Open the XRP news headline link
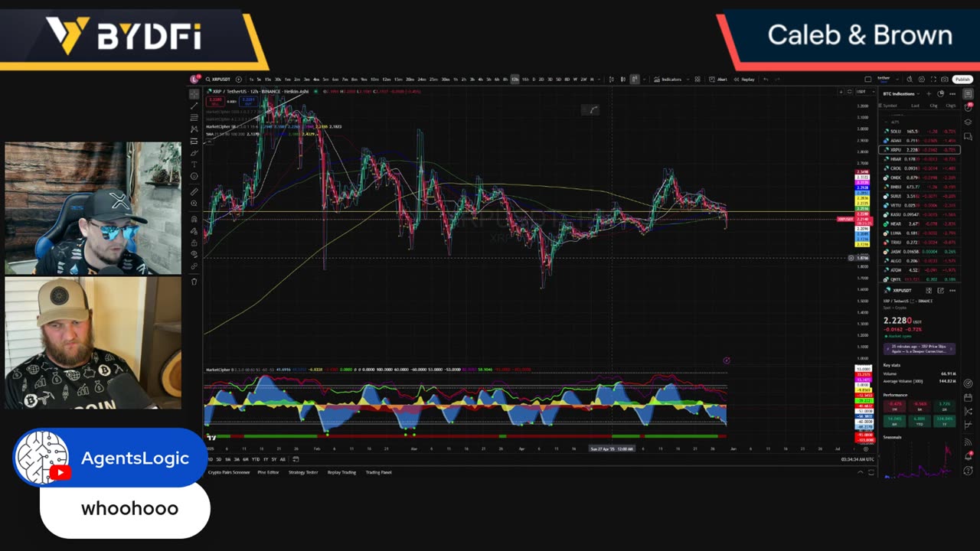980x551 pixels. 918,349
